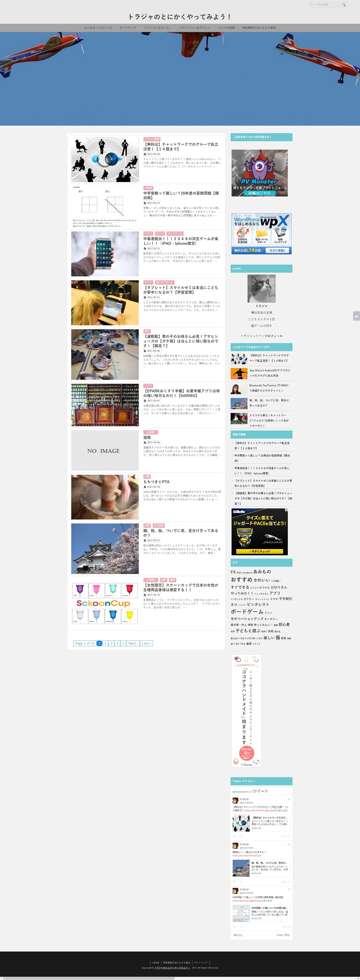Like the 梅桃桜 tweet with heart icon
This screenshot has height=980, width=360.
pos(234,881)
